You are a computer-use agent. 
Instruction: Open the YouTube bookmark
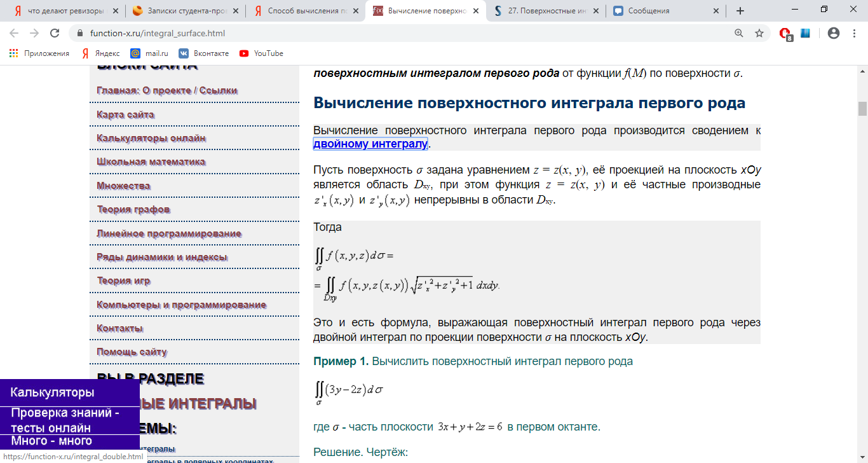point(261,53)
